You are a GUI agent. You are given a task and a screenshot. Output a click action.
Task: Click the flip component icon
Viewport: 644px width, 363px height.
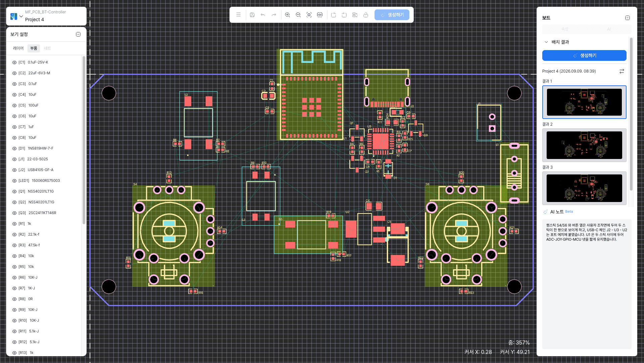pyautogui.click(x=355, y=15)
